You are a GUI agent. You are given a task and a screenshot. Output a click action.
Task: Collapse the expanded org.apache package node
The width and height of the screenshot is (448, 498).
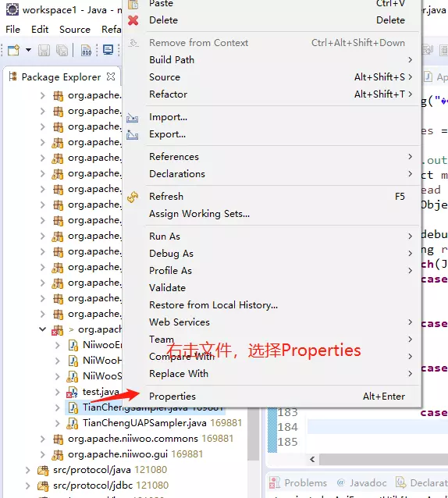click(43, 329)
